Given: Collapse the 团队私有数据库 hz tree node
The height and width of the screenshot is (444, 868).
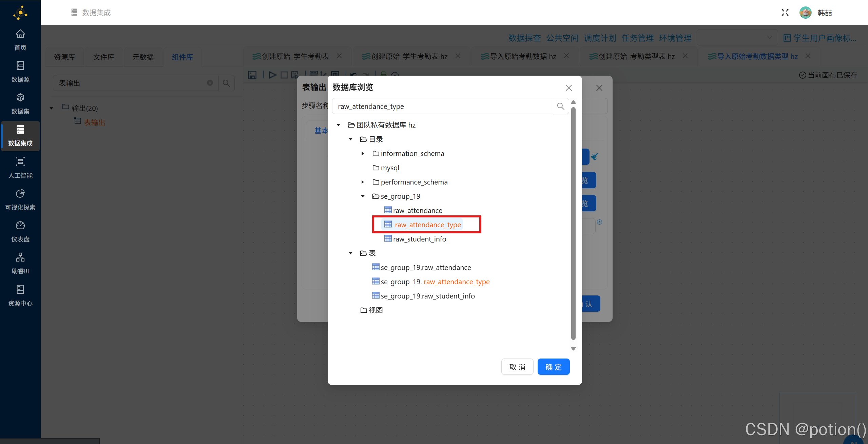Looking at the screenshot, I should pyautogui.click(x=338, y=125).
